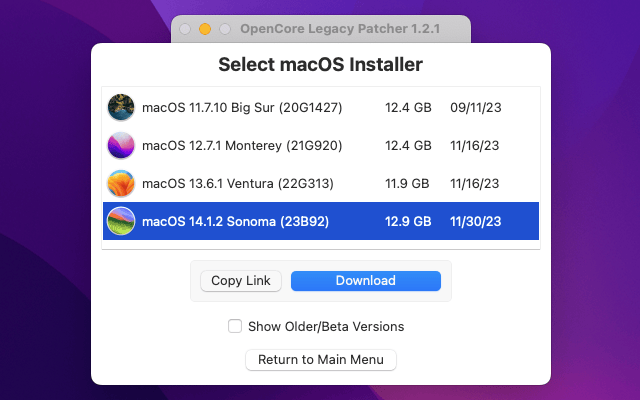This screenshot has width=640, height=400.
Task: Click the OpenCore Legacy Patcher title bar
Action: (x=339, y=29)
